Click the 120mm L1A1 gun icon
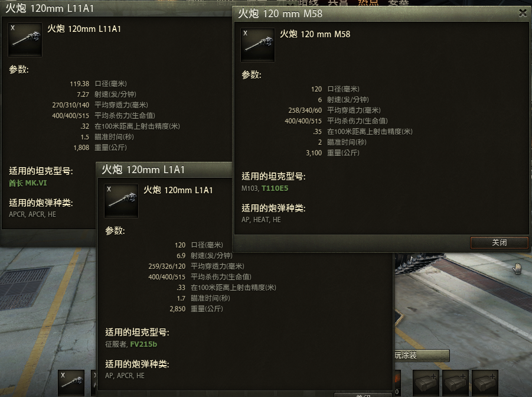The width and height of the screenshot is (532, 397). click(x=121, y=201)
